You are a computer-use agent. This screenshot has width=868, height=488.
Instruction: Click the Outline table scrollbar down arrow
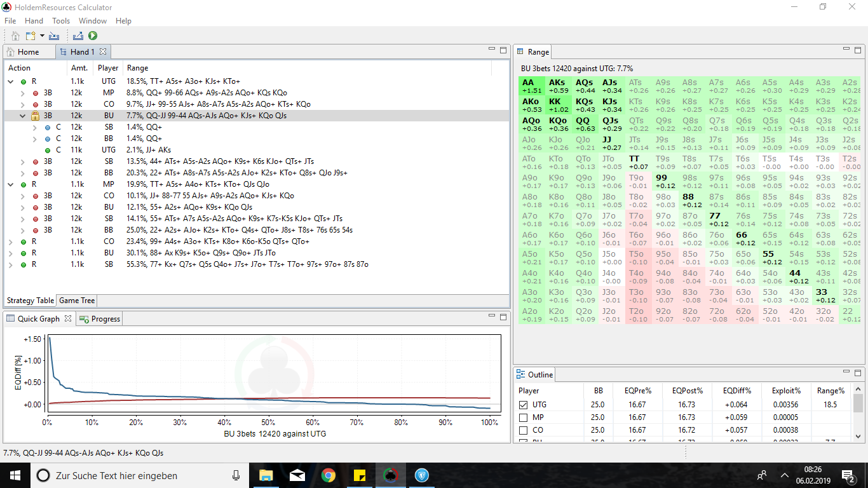click(x=858, y=437)
